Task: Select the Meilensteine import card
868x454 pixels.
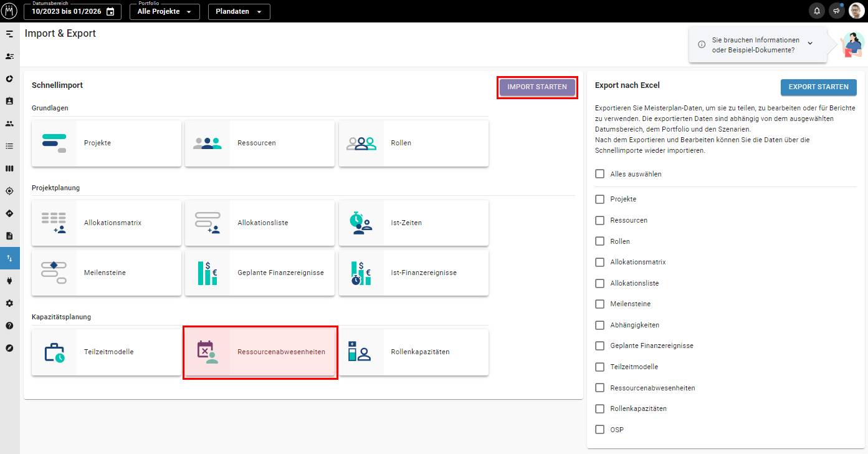Action: point(107,273)
